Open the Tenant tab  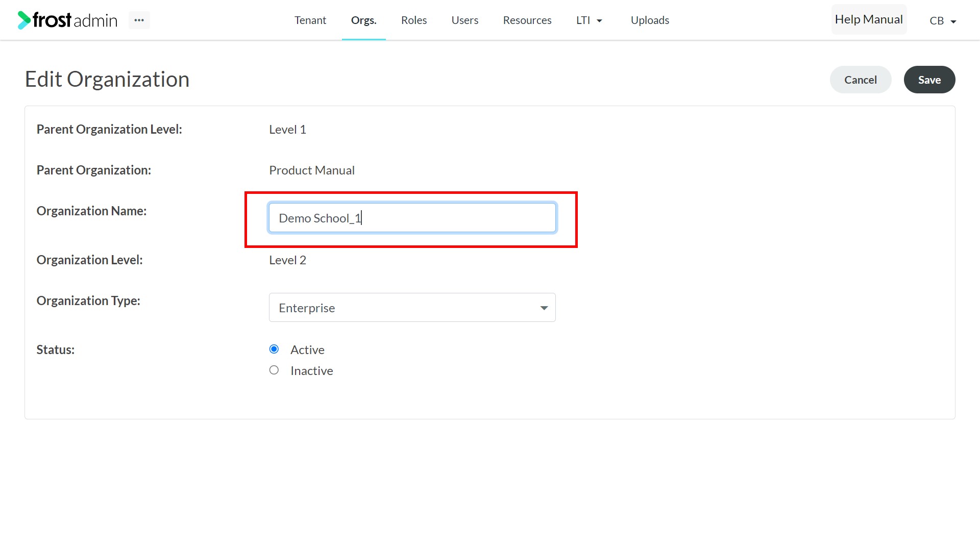[x=310, y=20]
